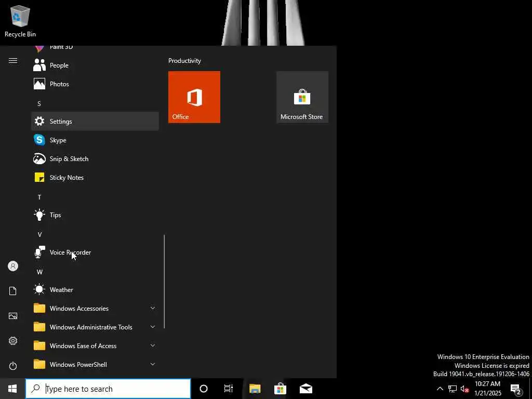
Task: Click the taskbar search box
Action: (108, 389)
